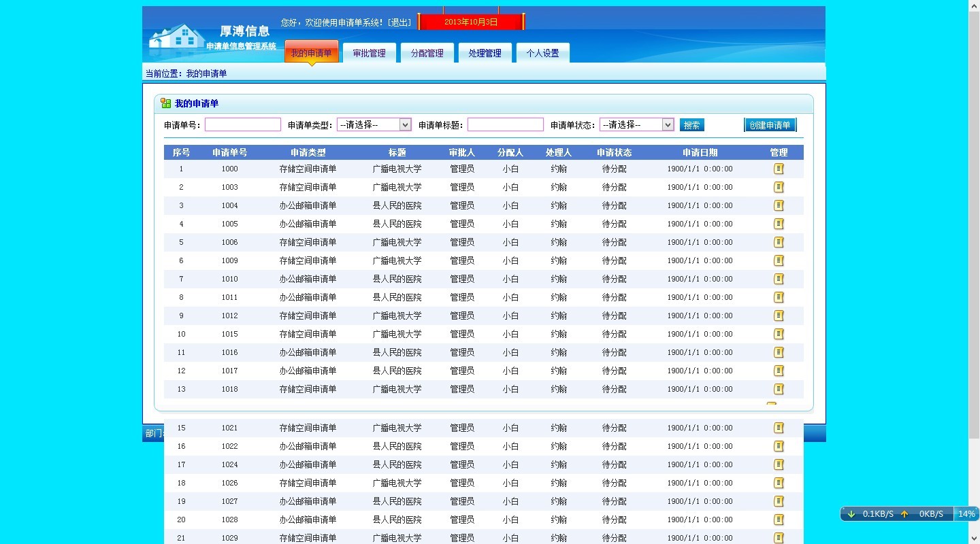
Task: Click the [退出] logout link
Action: 402,22
